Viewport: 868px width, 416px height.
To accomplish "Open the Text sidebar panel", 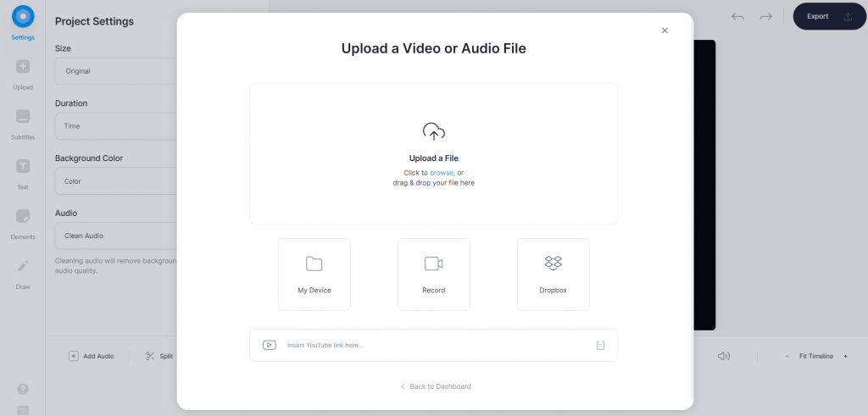I will click(x=23, y=175).
